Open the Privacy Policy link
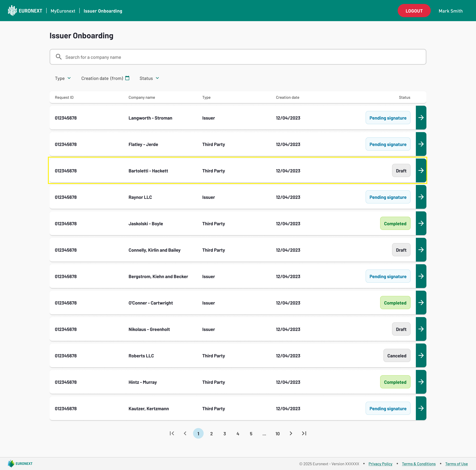The width and height of the screenshot is (476, 470). 380,464
